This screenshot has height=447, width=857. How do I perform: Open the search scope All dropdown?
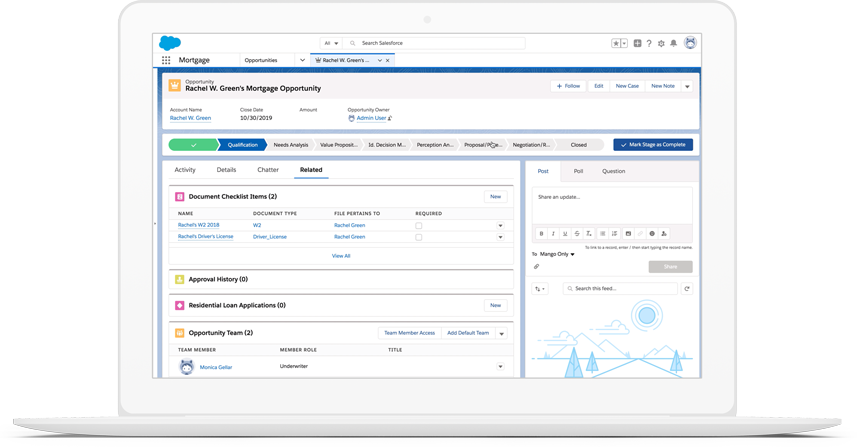(331, 43)
